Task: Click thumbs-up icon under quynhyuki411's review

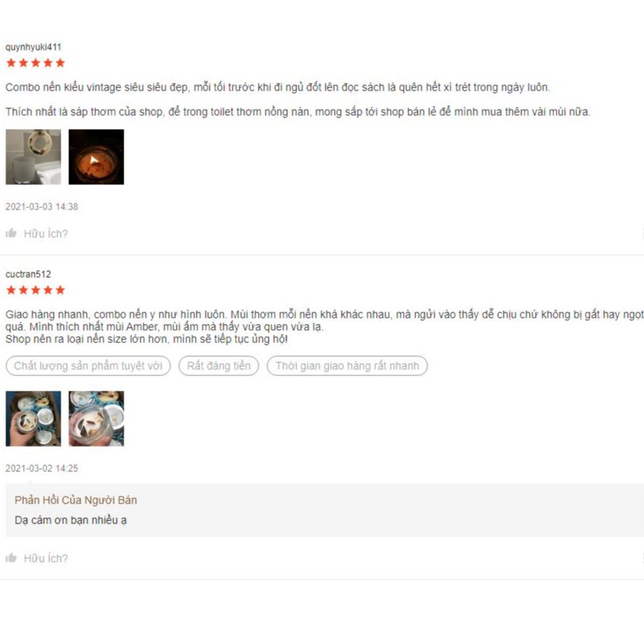Action: coord(11,233)
